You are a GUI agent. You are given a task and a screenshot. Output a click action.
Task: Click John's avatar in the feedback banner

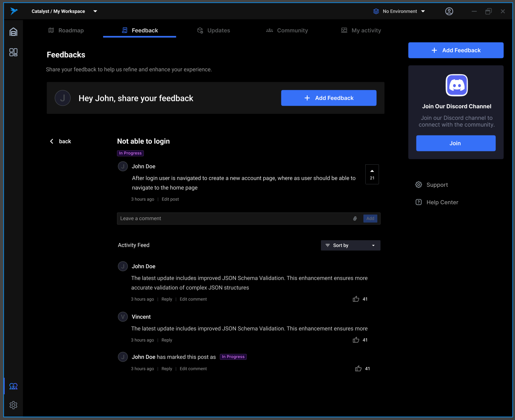(63, 98)
